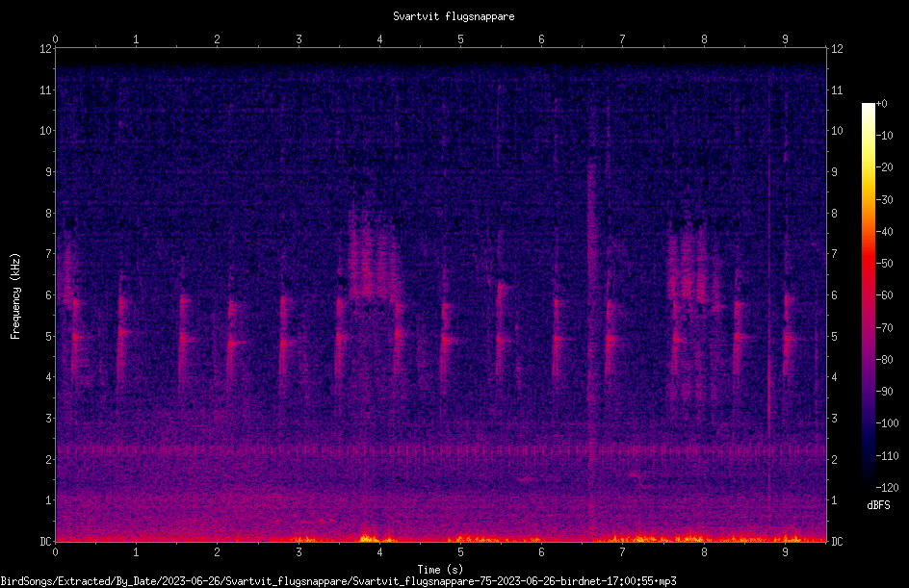The image size is (909, 588).
Task: Click the '-60' color scale label
Action: pos(884,295)
